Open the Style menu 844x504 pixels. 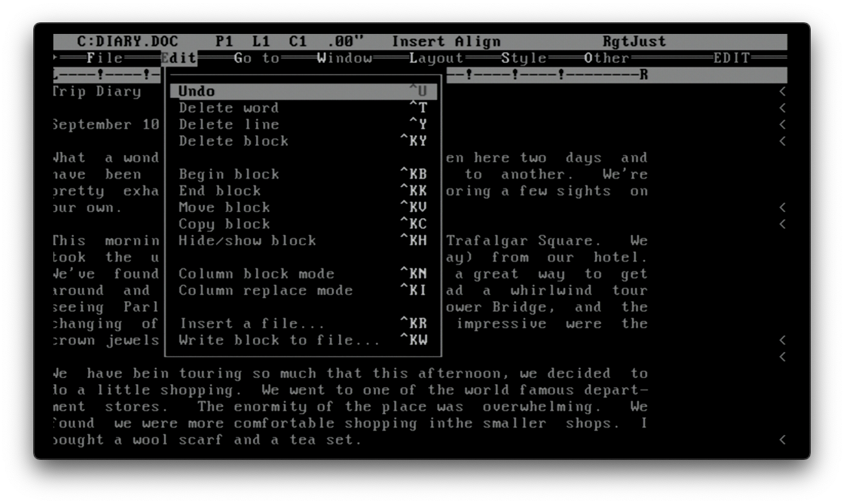pos(524,58)
